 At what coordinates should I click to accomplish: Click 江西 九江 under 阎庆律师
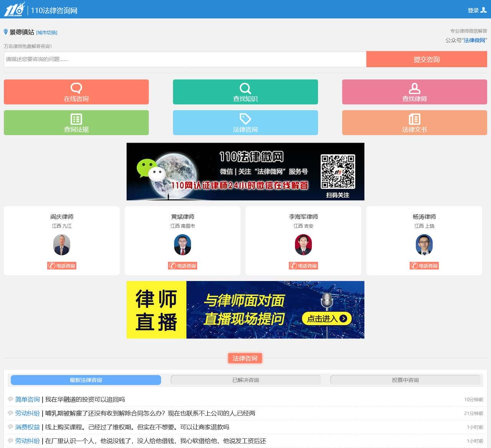(62, 226)
